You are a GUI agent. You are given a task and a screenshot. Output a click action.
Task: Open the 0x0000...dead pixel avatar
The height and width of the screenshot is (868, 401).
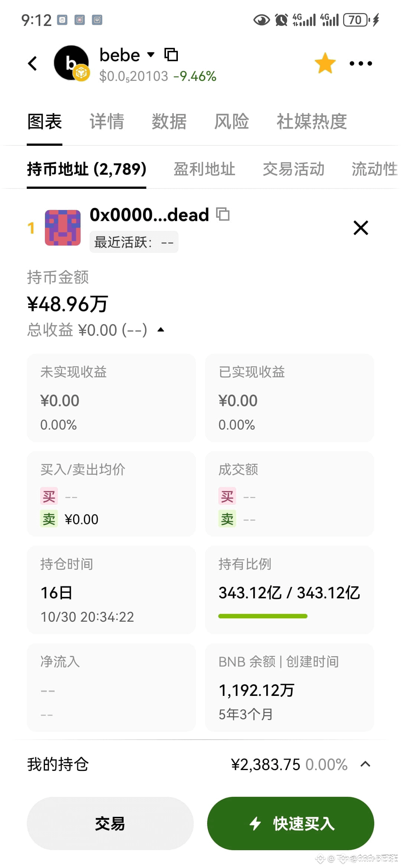pos(63,228)
